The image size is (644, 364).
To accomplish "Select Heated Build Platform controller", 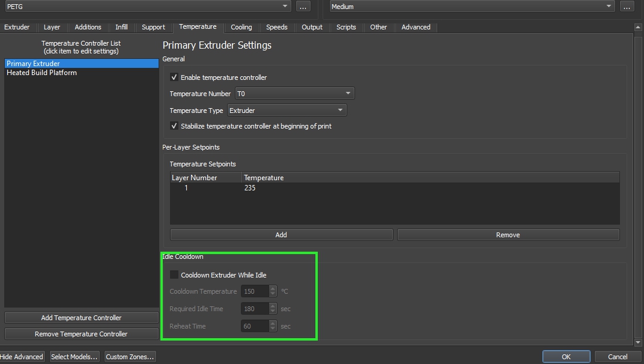I will click(41, 73).
